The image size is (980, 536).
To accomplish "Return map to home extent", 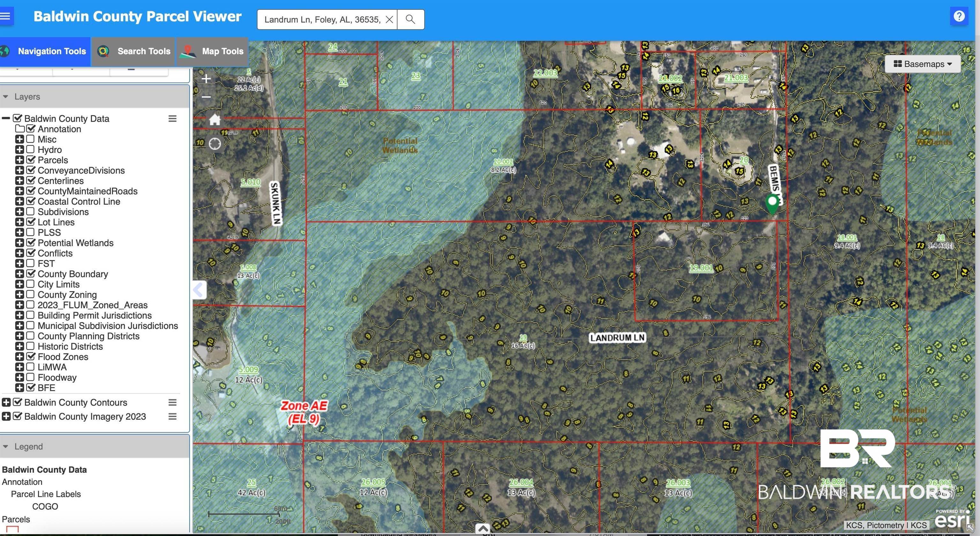I will (x=215, y=120).
